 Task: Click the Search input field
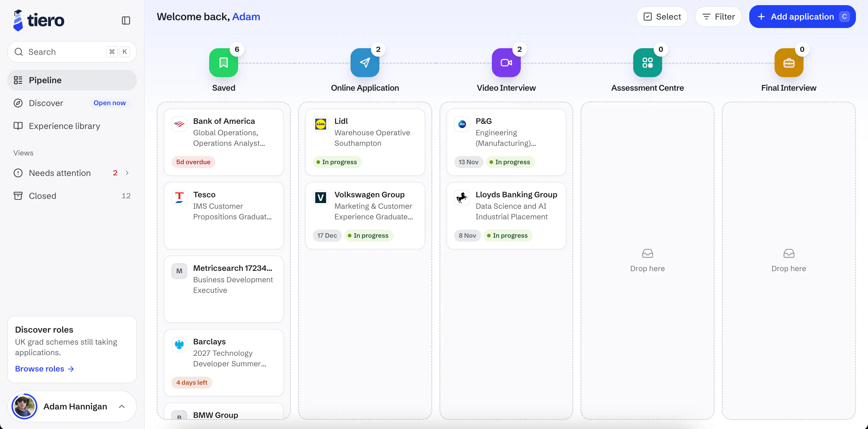pos(72,52)
